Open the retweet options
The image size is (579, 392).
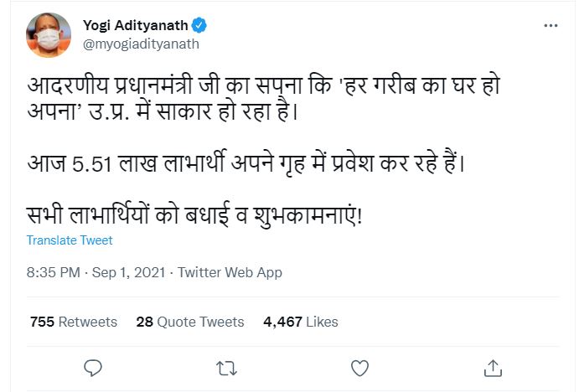226,367
